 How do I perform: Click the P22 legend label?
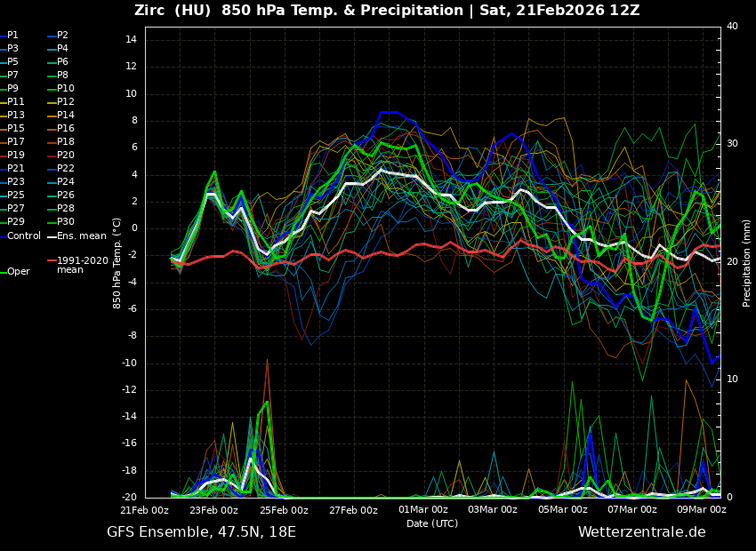coord(66,169)
